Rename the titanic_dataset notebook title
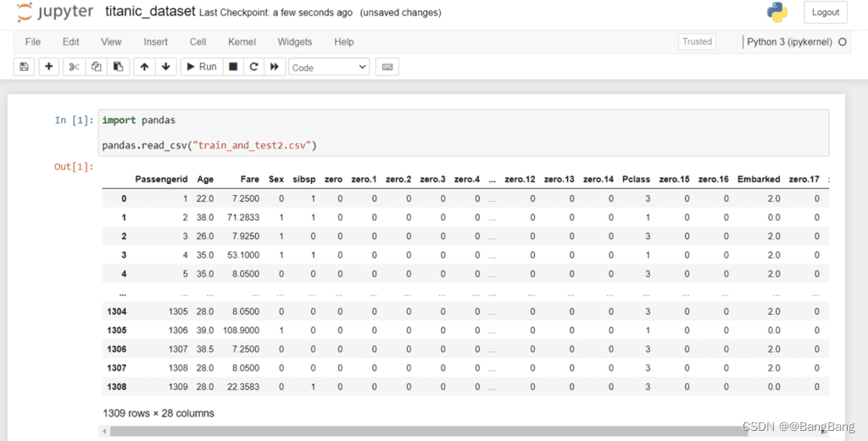Viewport: 868px width, 441px height. coord(150,11)
